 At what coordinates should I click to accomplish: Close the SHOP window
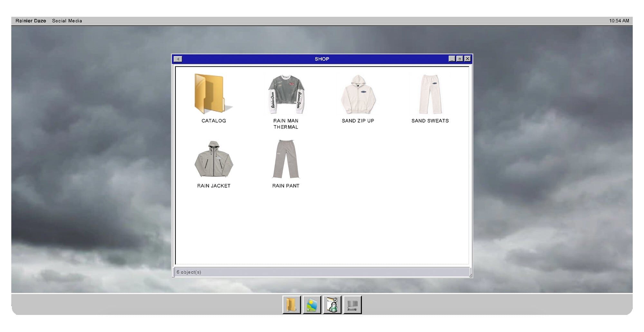point(468,59)
